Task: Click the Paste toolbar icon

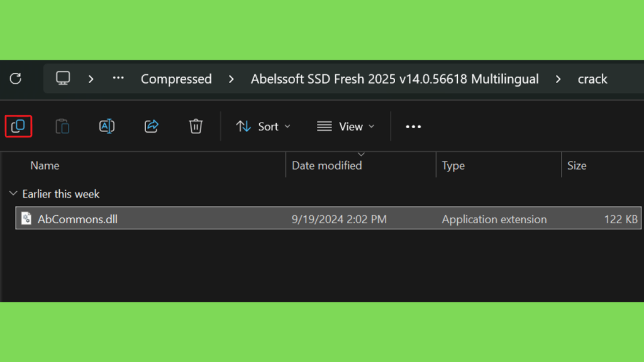Action: [62, 126]
